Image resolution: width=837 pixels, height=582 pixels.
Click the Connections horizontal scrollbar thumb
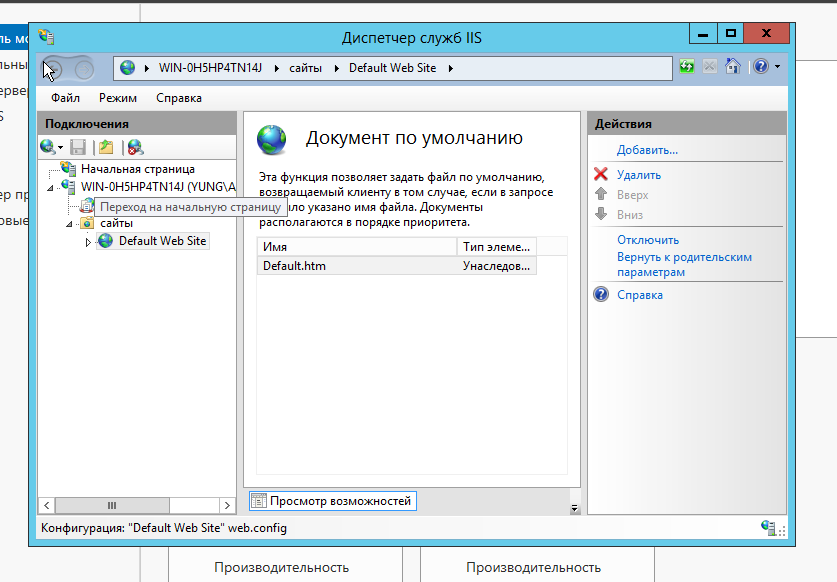[112, 505]
